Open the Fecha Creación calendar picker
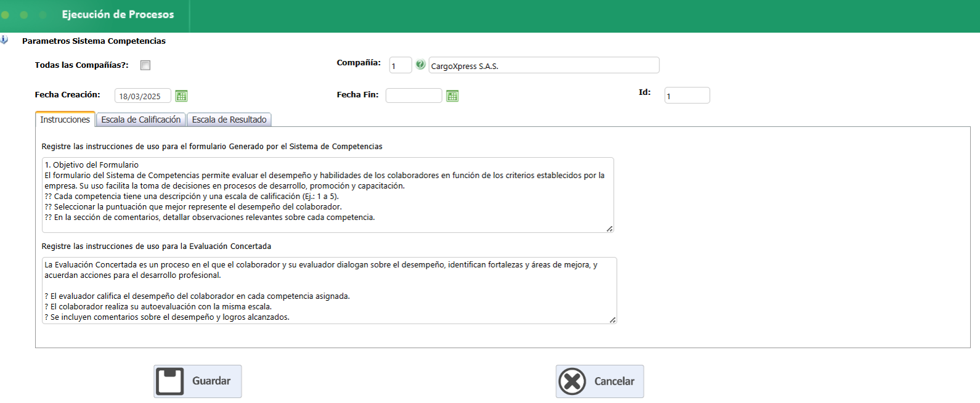980x403 pixels. [x=181, y=96]
